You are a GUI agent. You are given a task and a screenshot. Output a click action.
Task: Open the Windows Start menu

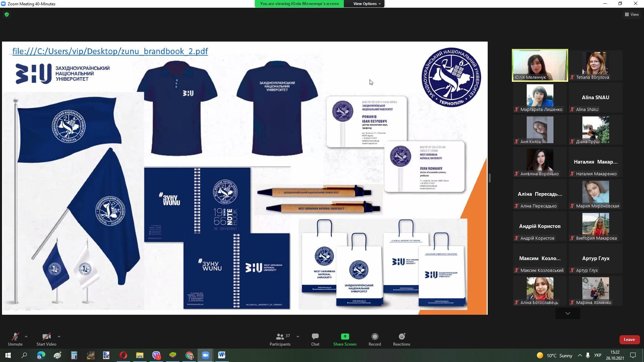[x=8, y=355]
